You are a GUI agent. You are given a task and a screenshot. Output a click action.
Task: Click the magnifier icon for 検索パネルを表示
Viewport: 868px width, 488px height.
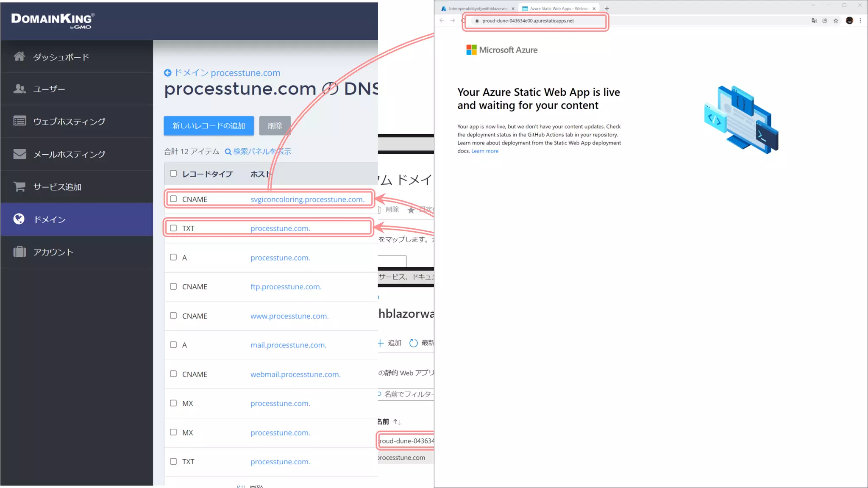(228, 152)
